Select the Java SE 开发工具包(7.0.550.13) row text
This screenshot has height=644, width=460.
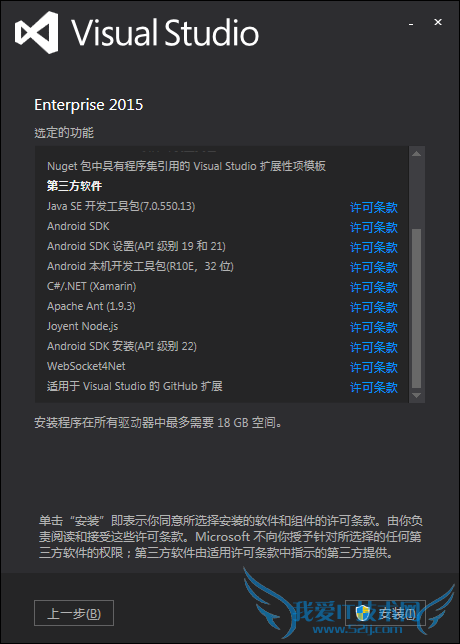tap(121, 206)
